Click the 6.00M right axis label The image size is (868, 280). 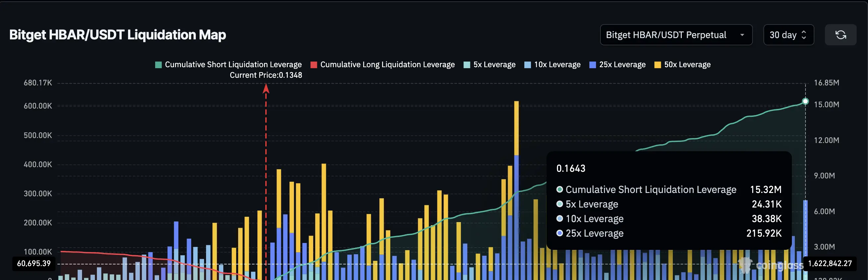pos(825,211)
